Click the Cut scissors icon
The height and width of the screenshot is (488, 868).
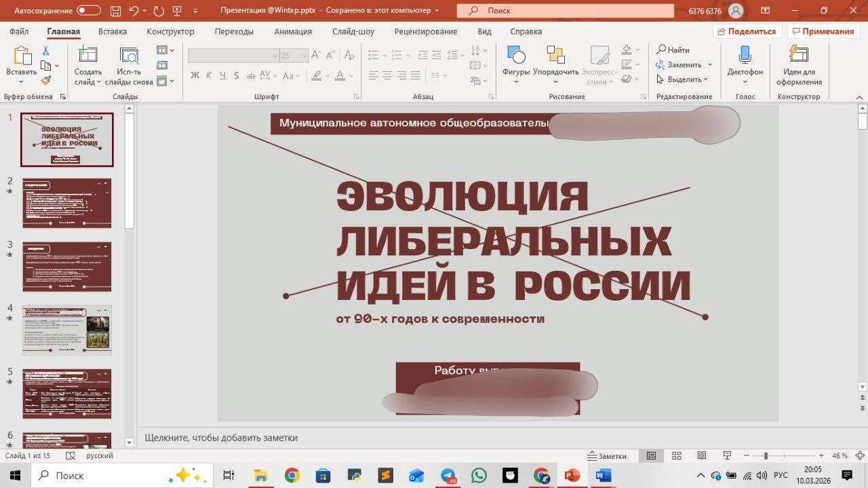click(46, 51)
